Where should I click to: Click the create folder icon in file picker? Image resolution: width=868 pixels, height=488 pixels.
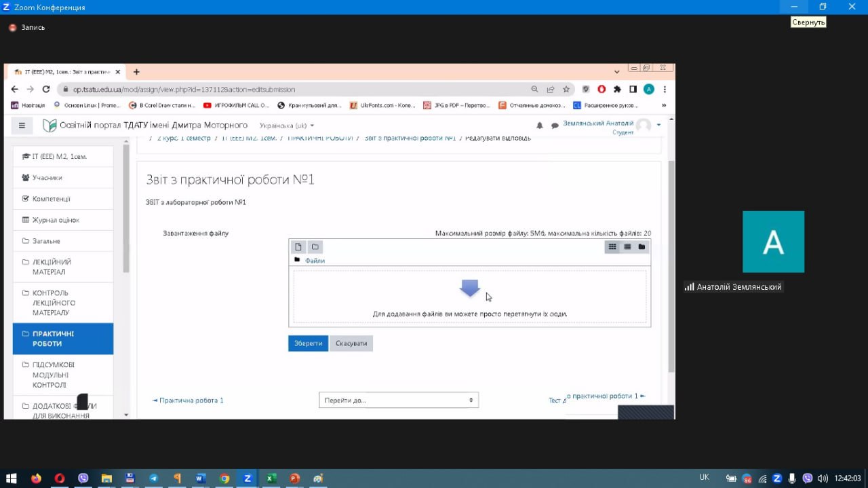point(315,247)
